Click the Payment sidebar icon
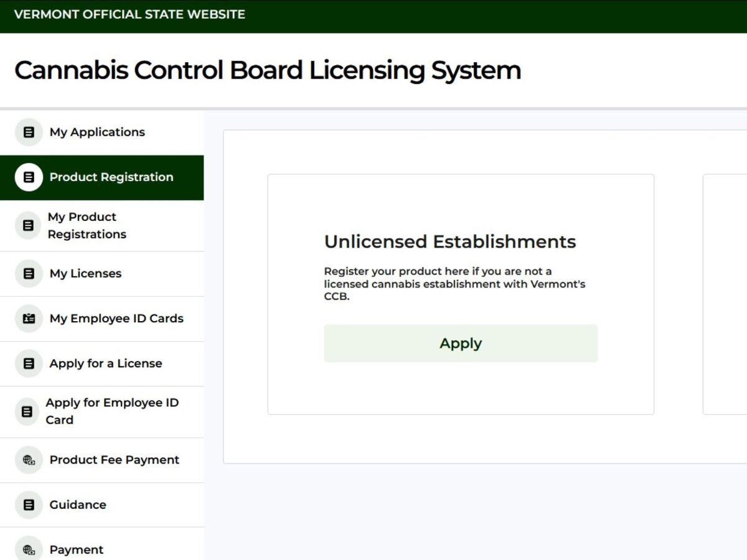747x560 pixels. click(x=29, y=549)
